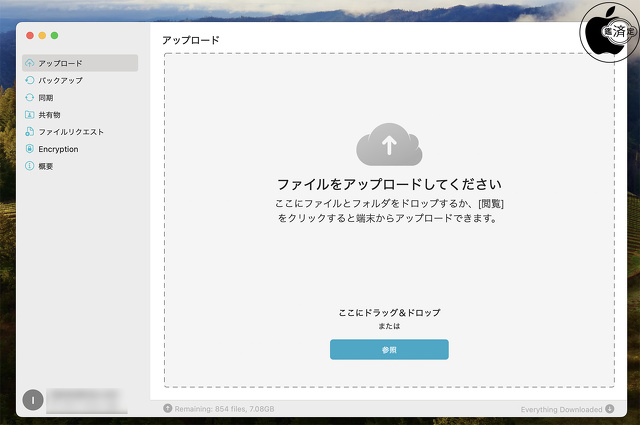Click the または text above the browse button
Screen dimensions: 640x425
click(389, 326)
